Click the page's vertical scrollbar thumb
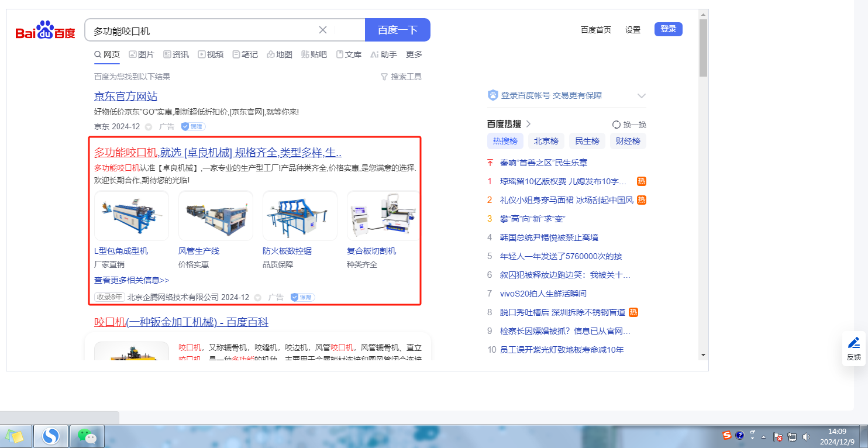 click(703, 48)
